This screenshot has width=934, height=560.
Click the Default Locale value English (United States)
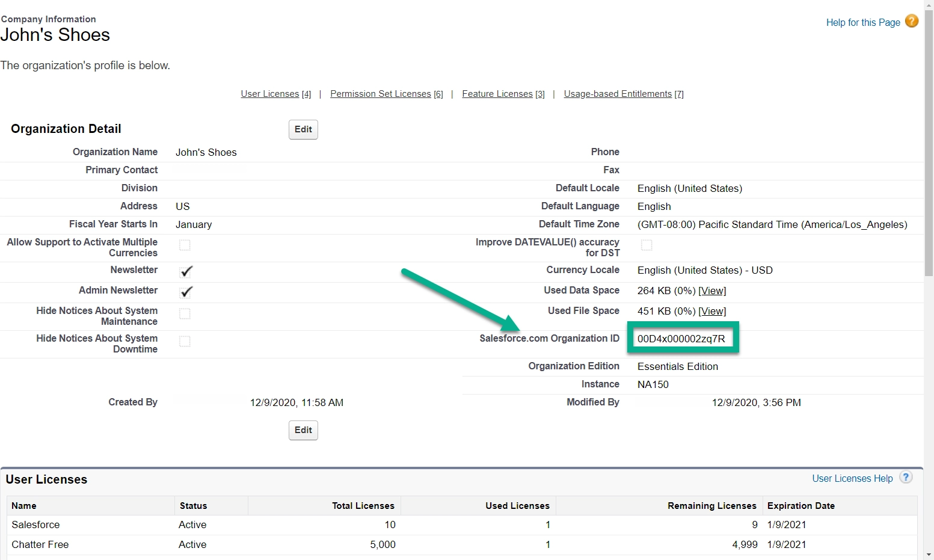pyautogui.click(x=690, y=188)
